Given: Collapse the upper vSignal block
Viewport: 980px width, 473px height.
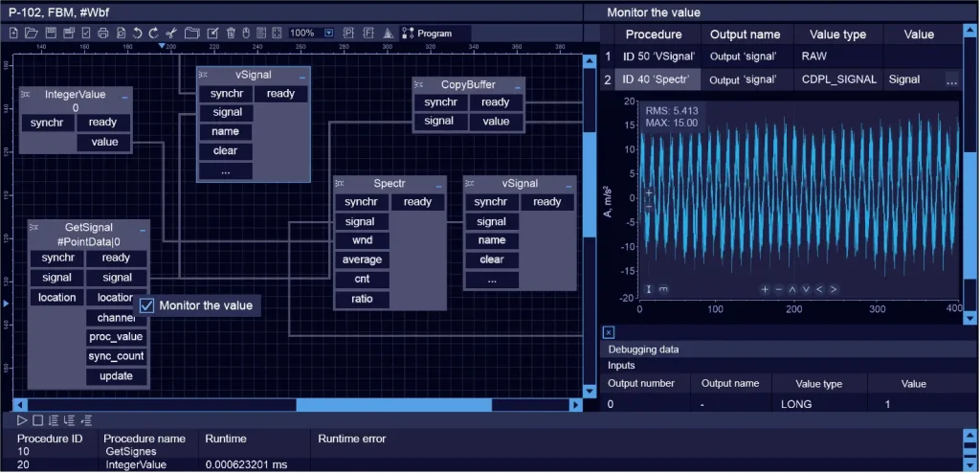Looking at the screenshot, I should coord(302,78).
